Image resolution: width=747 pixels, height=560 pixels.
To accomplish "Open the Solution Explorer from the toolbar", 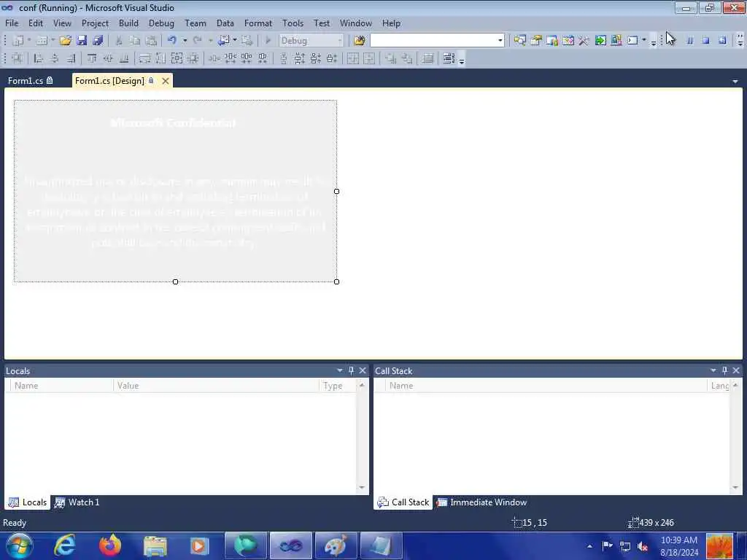I will [x=519, y=41].
